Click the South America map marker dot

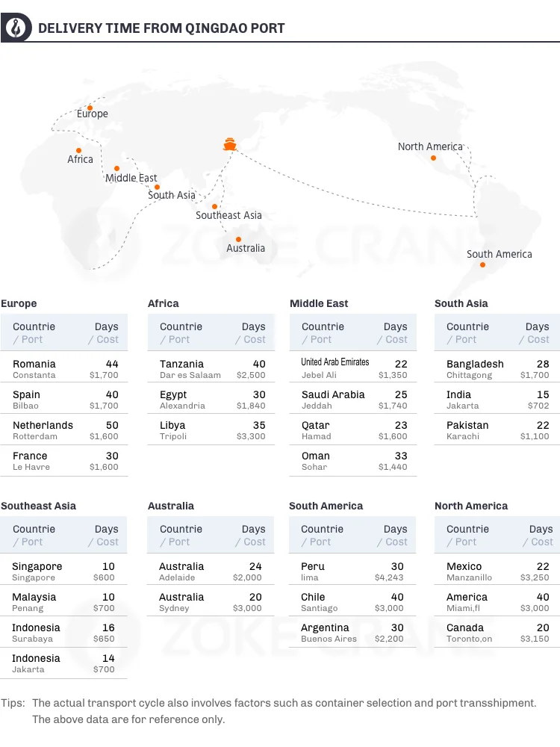(482, 264)
